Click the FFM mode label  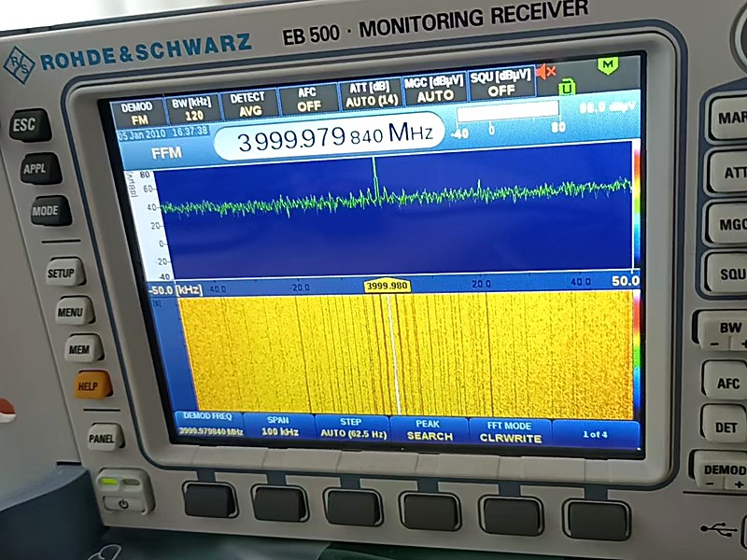[166, 153]
